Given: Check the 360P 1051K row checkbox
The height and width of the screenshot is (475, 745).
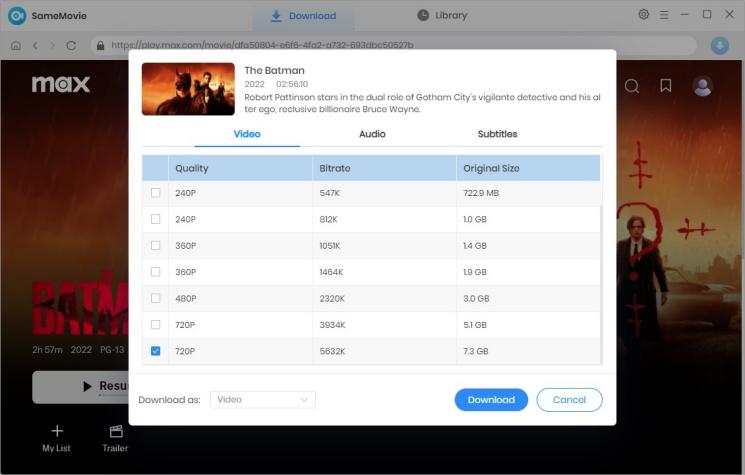Looking at the screenshot, I should (x=155, y=246).
